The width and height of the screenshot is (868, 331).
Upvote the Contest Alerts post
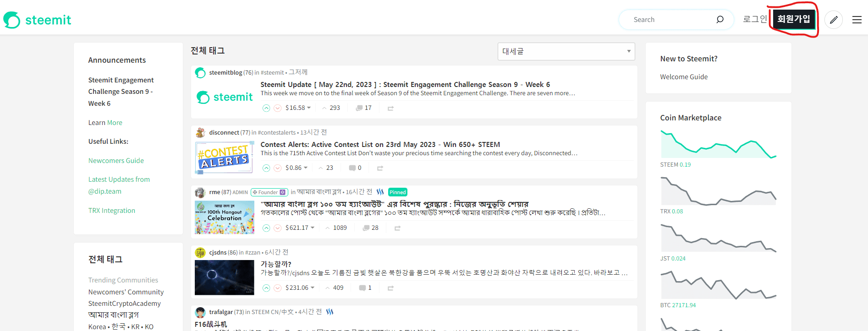pos(266,168)
